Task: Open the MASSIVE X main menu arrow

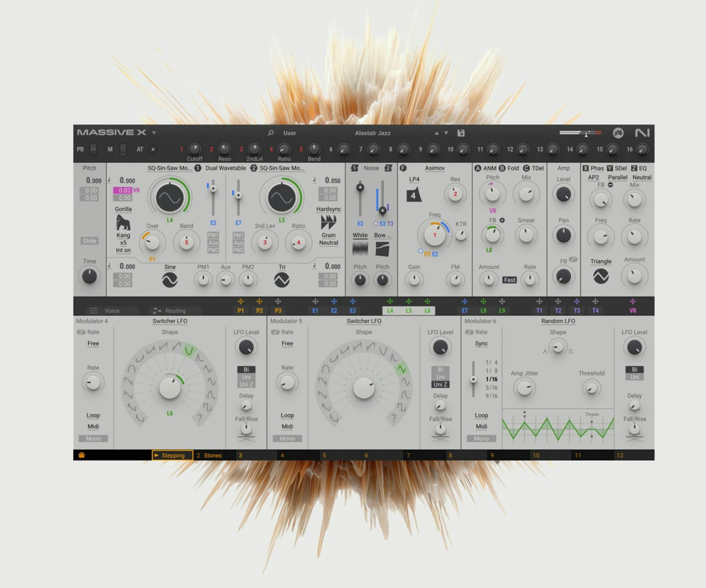Action: click(x=154, y=133)
